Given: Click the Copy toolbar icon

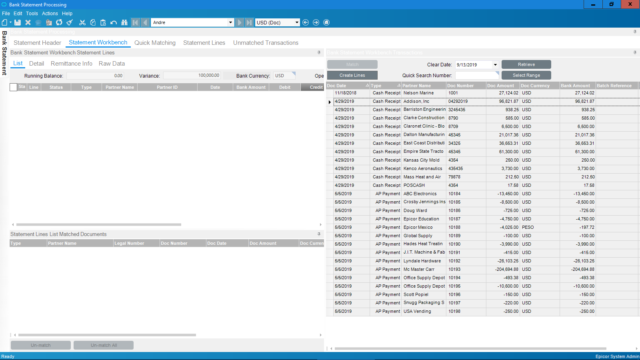Looking at the screenshot, I should [93, 22].
